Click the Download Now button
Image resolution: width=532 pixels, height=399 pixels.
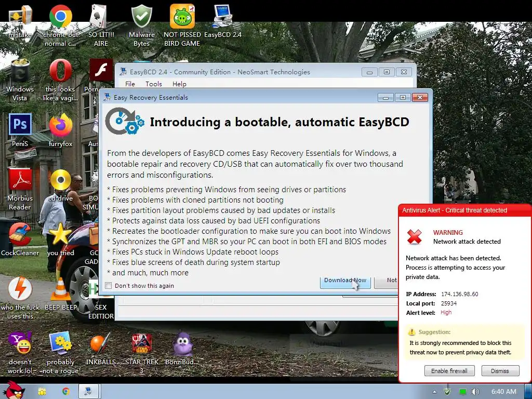pyautogui.click(x=345, y=282)
